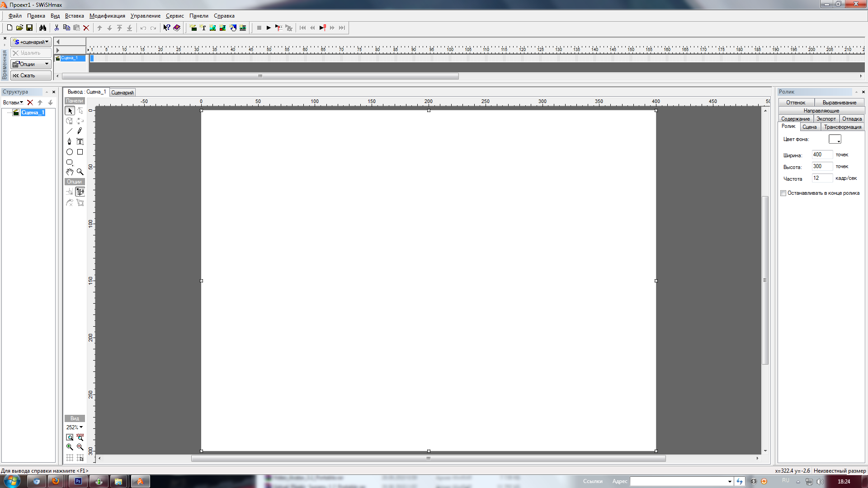Open the background color swatch

pyautogui.click(x=835, y=139)
